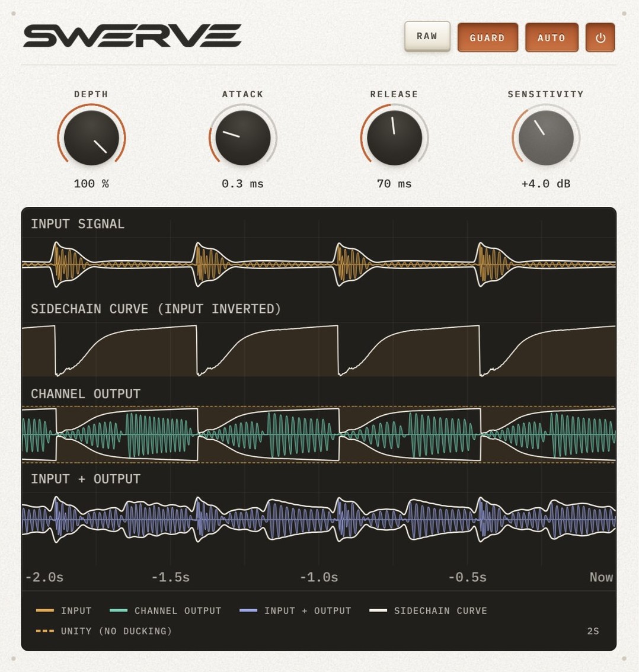Click the 2S time range indicator
The width and height of the screenshot is (639, 672).
pyautogui.click(x=593, y=631)
